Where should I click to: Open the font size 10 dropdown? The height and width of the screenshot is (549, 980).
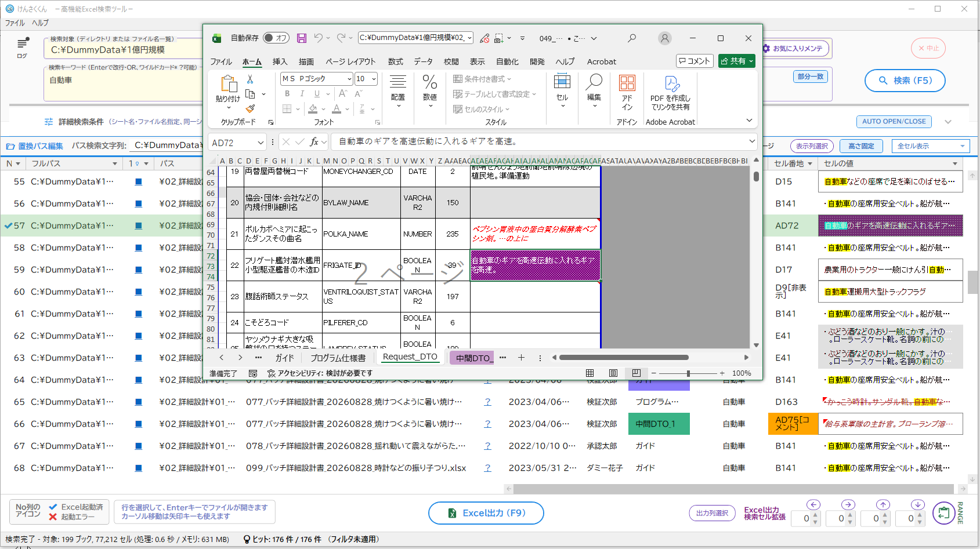pyautogui.click(x=374, y=79)
